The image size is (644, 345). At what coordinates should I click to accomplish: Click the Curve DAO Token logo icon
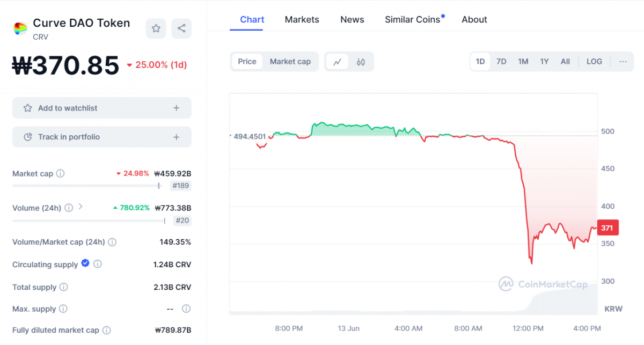[20, 28]
